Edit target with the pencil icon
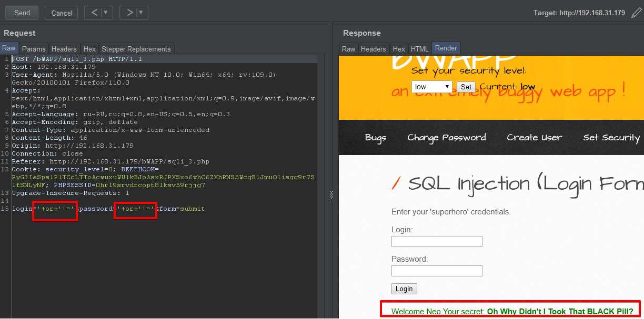 (636, 13)
